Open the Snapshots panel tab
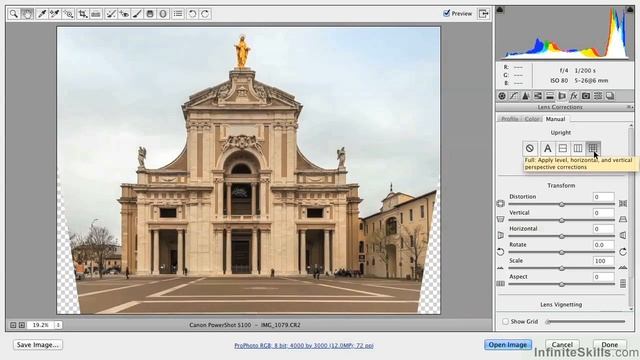 (x=610, y=96)
